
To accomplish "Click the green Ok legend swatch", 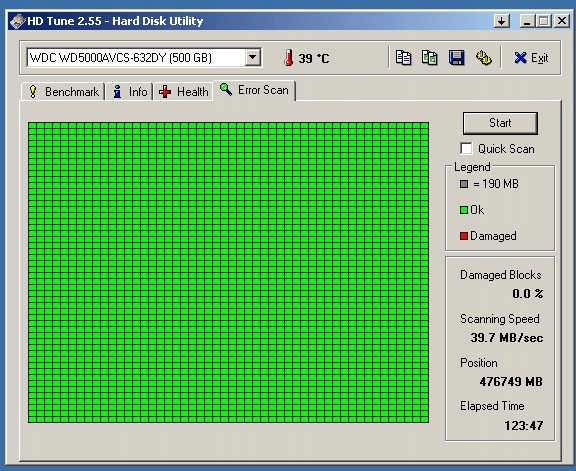I will [x=464, y=210].
